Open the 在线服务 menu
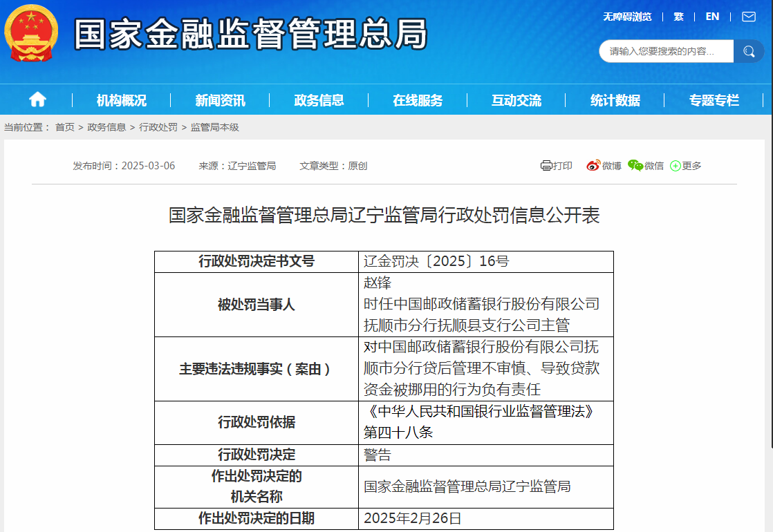Screen dimensions: 773x532 (x=418, y=100)
